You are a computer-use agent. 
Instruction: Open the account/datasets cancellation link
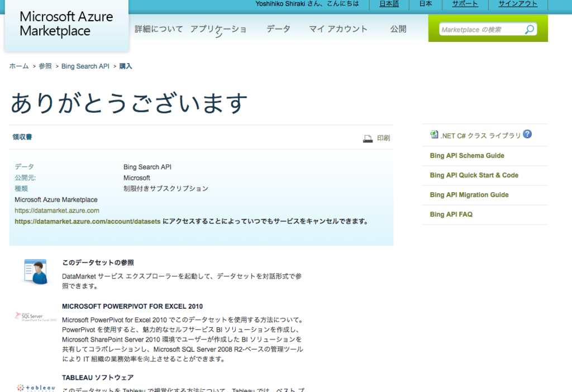[x=88, y=221]
